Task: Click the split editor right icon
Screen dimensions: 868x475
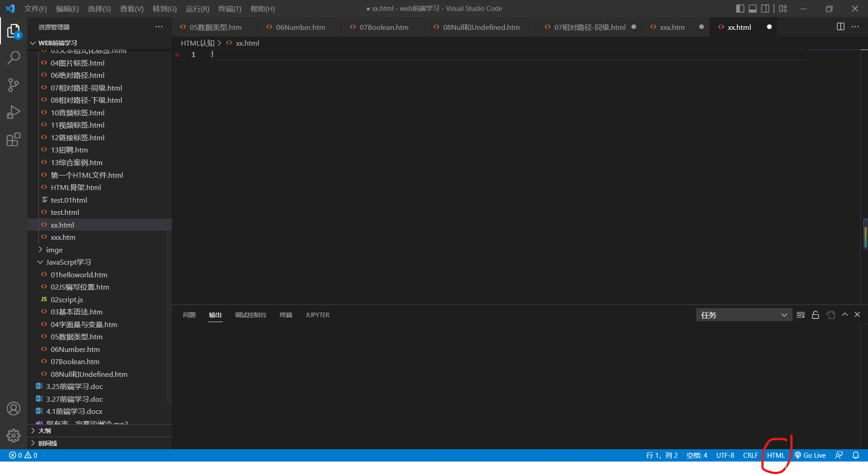Action: (840, 27)
